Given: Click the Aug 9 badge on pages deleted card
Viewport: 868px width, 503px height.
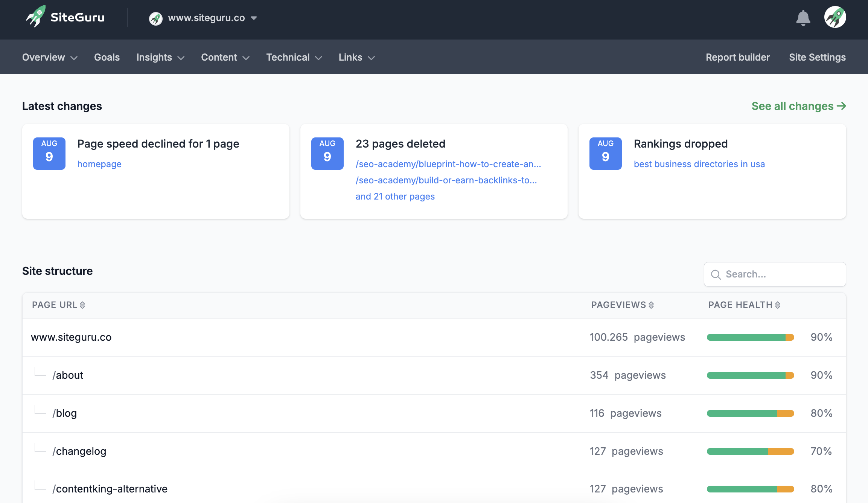Looking at the screenshot, I should coord(327,154).
